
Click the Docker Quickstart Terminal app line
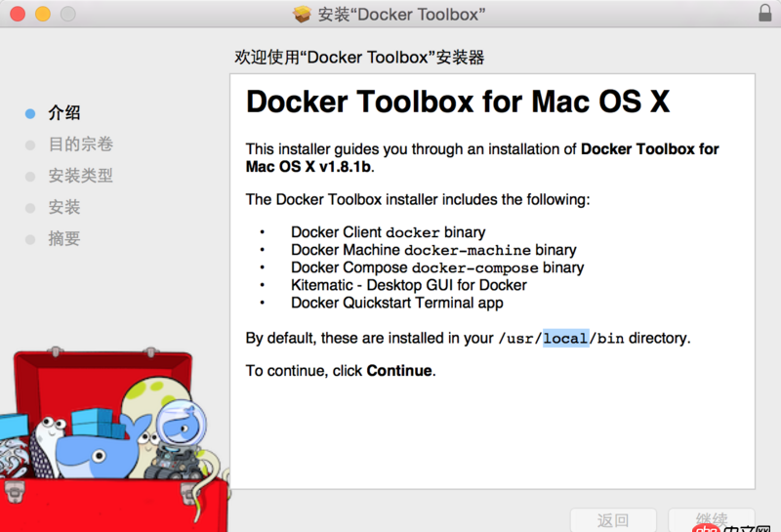[x=397, y=303]
